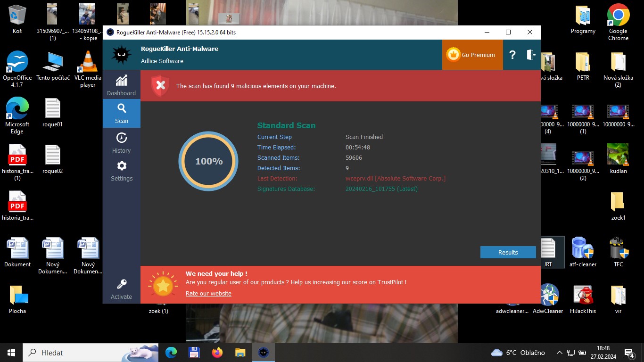Expand the hidden system tray icons chevron
The image size is (644, 362).
click(559, 353)
